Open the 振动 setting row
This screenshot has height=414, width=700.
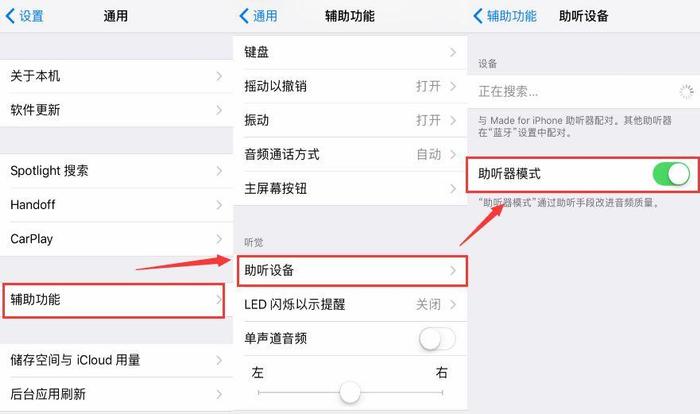(350, 121)
